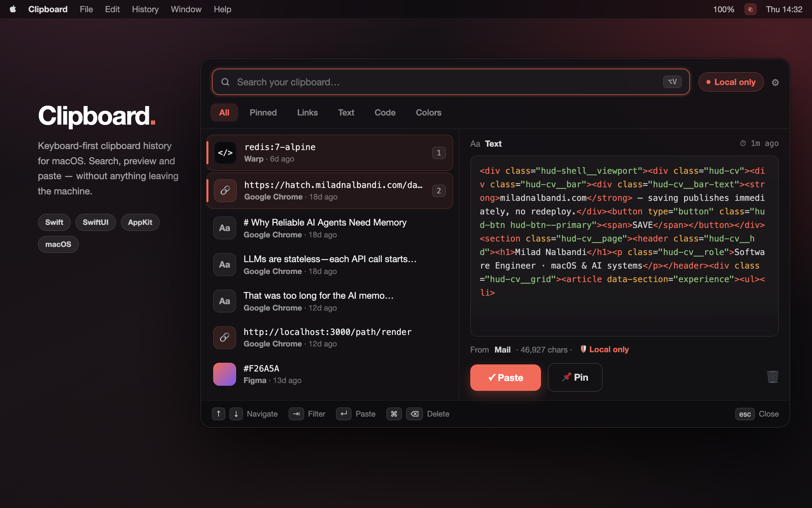This screenshot has width=812, height=508.
Task: Click the Aa icon for LLMs are stateless
Action: click(225, 264)
